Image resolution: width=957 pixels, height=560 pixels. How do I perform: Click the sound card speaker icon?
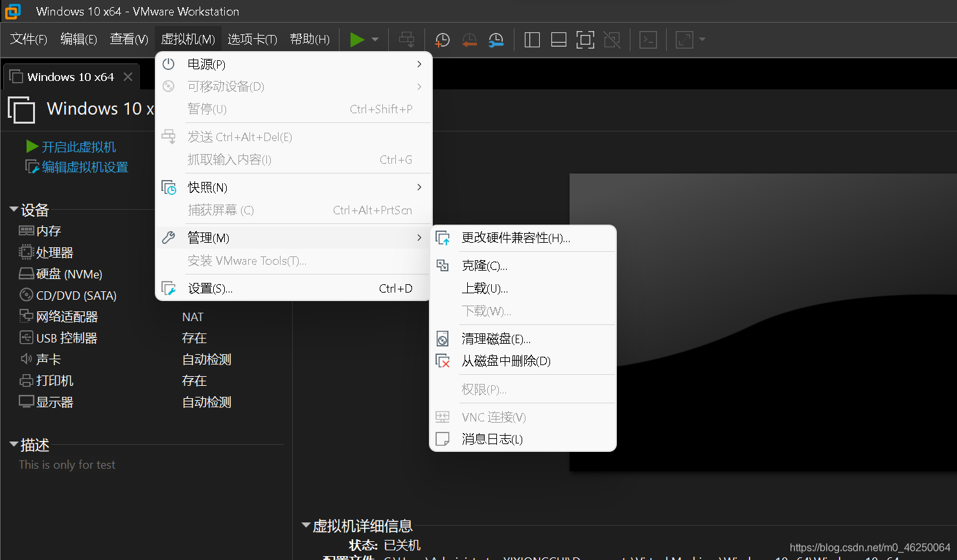pos(26,359)
